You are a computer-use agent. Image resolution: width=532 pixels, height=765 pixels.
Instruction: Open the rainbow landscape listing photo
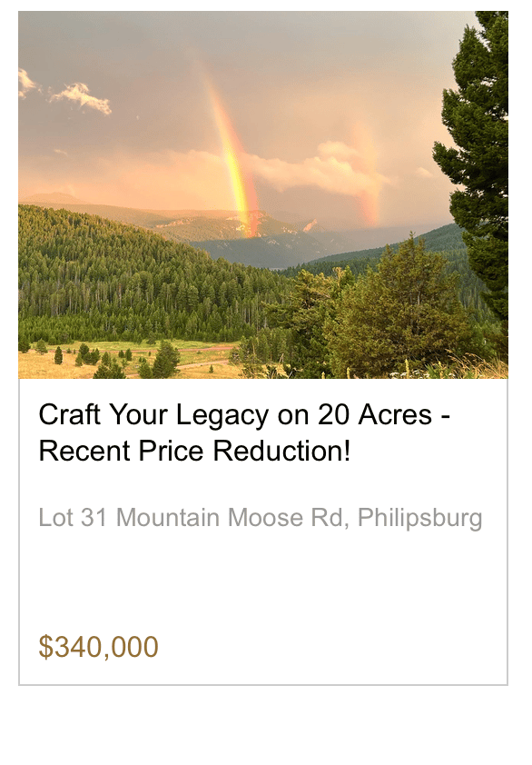263,194
